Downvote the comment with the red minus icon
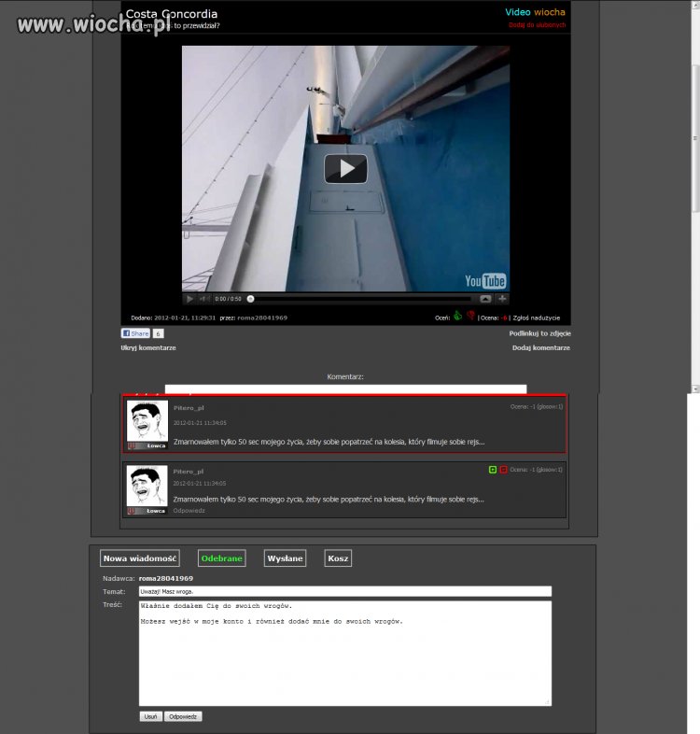This screenshot has height=734, width=700. [x=503, y=470]
